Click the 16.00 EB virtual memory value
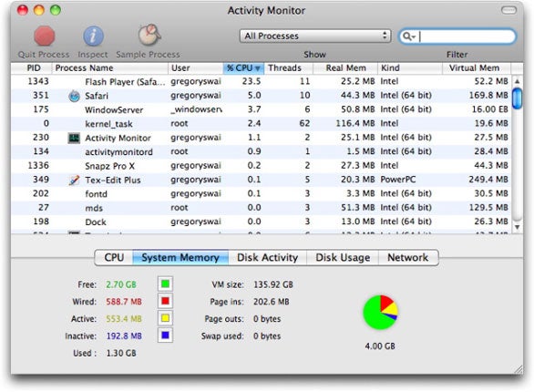The image size is (534, 392). click(x=489, y=109)
